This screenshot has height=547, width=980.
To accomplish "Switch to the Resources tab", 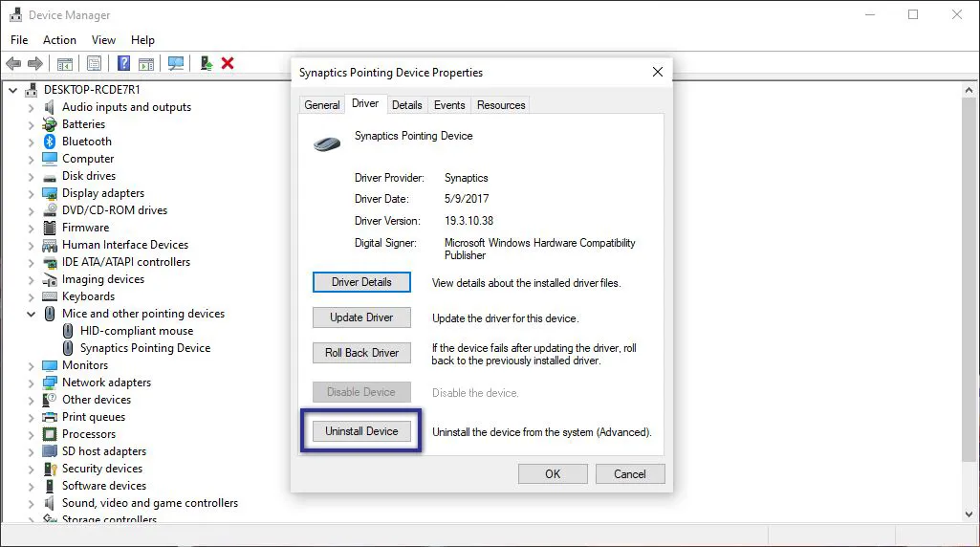I will (x=501, y=105).
